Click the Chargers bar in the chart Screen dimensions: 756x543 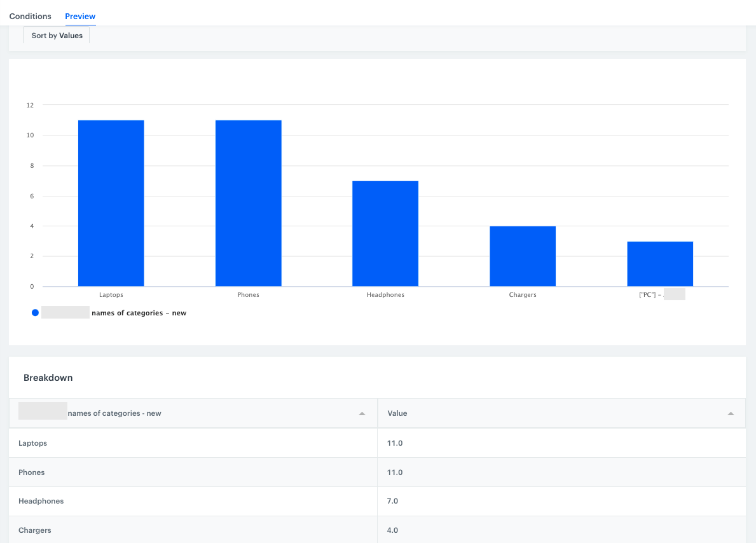click(523, 256)
